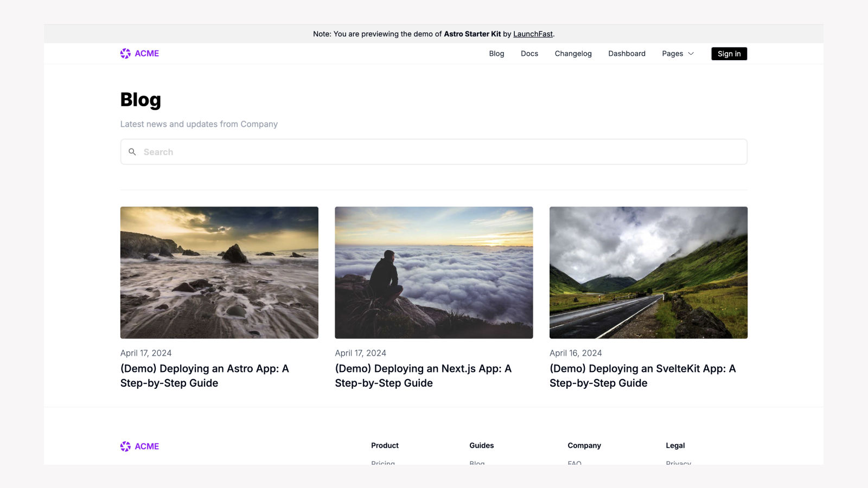This screenshot has height=488, width=868.
Task: Open the Blog nav item
Action: pyautogui.click(x=496, y=54)
